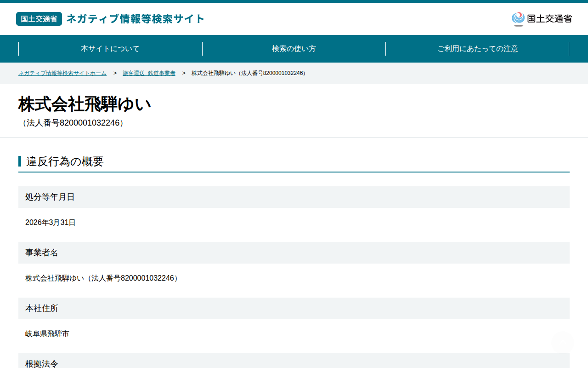This screenshot has height=368, width=588.
Task: Click the 株式会社飛騨ゆい page heading
Action: coord(85,104)
